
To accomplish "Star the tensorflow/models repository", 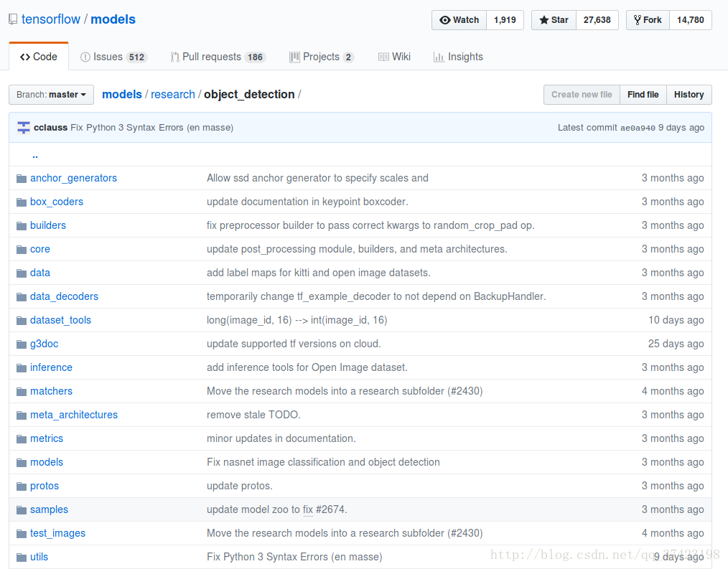I will click(554, 20).
